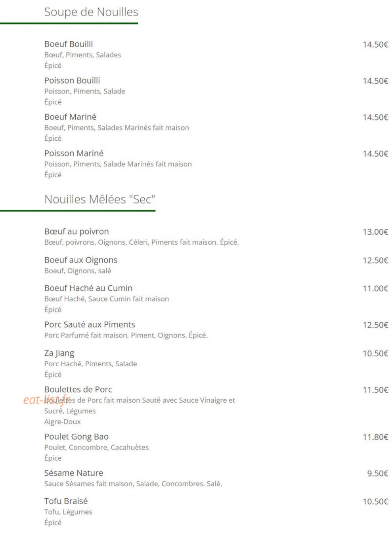Select the Boeuf Bouilli menu item
392x536 pixels.
click(x=69, y=44)
